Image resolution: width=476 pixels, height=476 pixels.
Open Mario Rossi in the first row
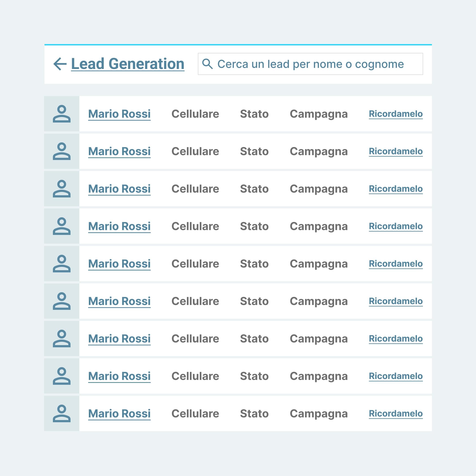pyautogui.click(x=119, y=114)
